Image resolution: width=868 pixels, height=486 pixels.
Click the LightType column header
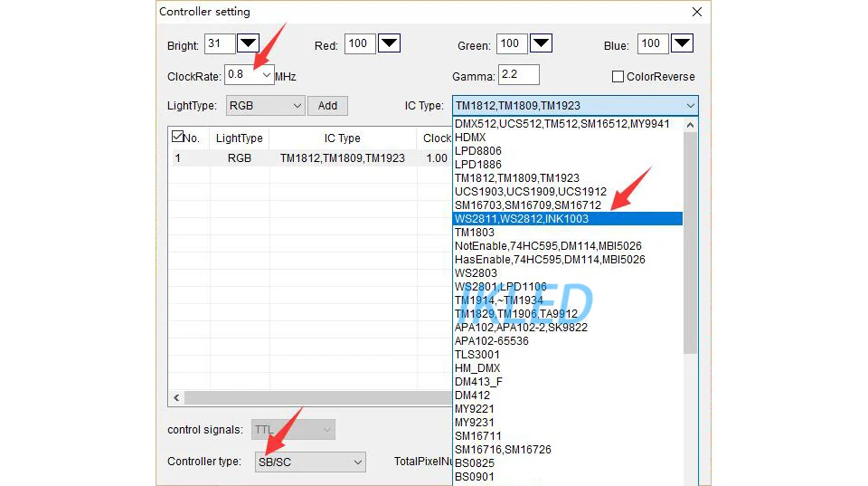[239, 138]
